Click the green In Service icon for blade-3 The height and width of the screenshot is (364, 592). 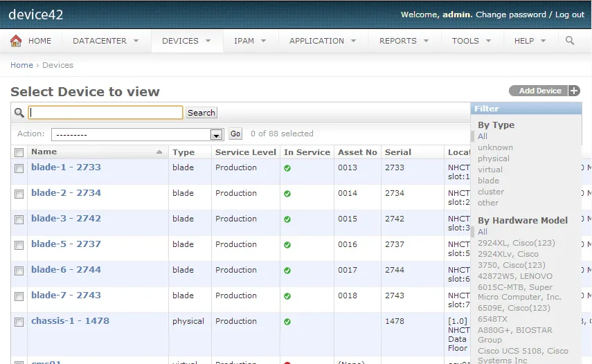coord(287,219)
